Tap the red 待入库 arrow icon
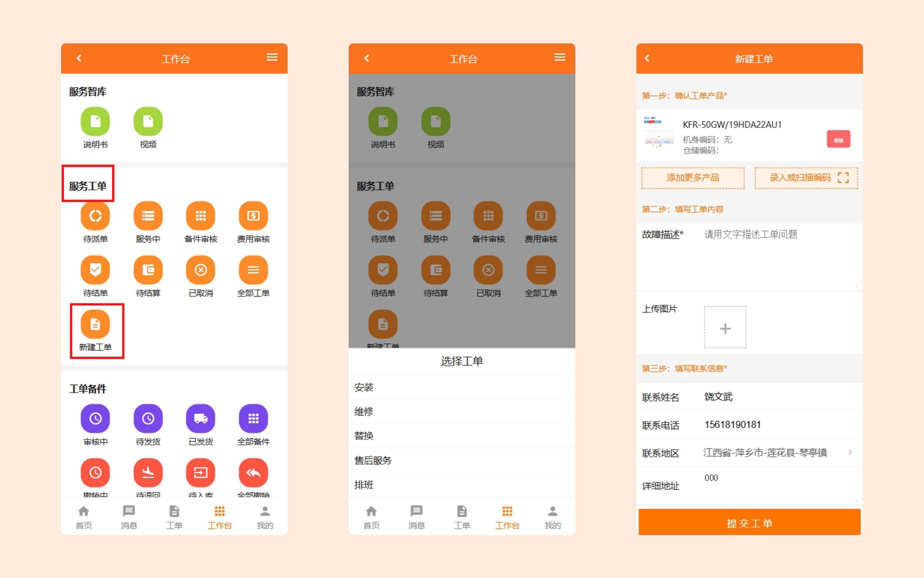924x578 pixels. [200, 473]
